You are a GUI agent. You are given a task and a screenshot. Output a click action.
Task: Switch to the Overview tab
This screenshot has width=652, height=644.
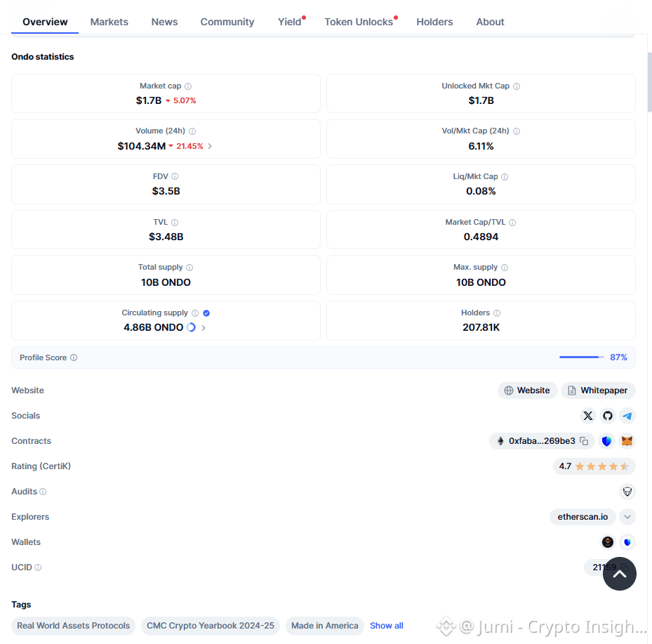45,22
